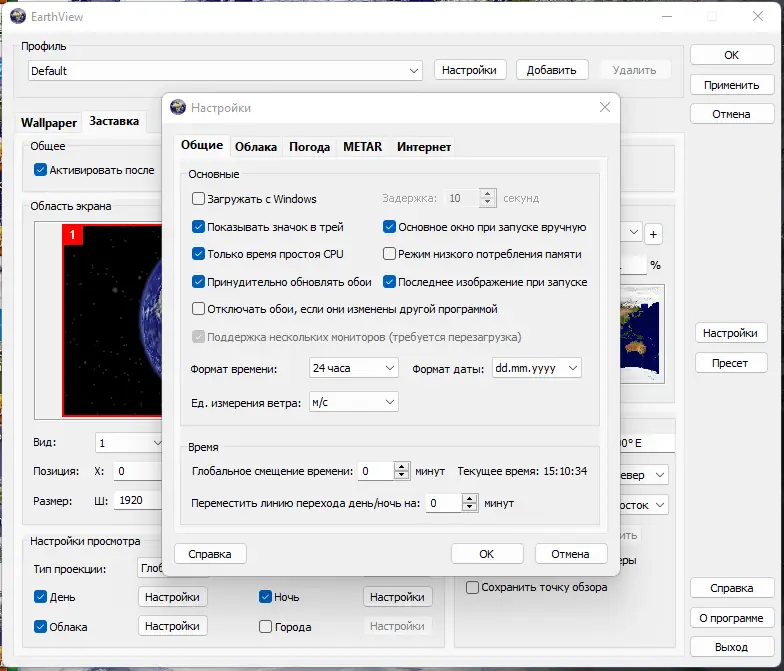Open Настройки next to День checkbox
Viewport: 784px width, 671px height.
(172, 597)
